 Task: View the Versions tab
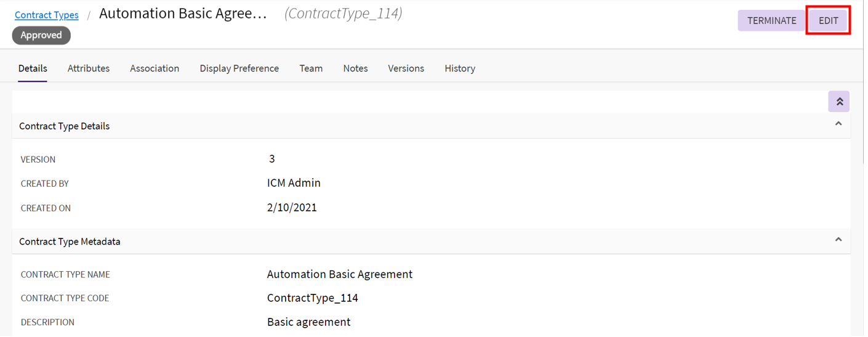coord(406,68)
